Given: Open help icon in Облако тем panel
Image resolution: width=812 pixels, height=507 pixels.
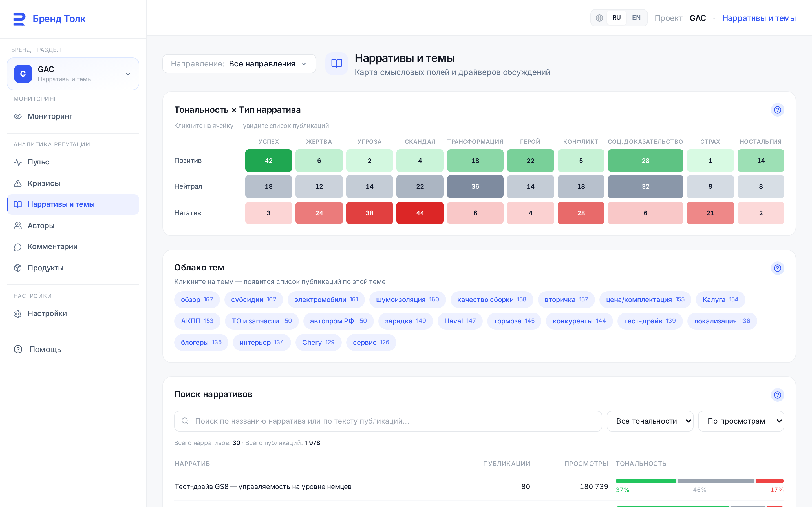Looking at the screenshot, I should tap(777, 268).
